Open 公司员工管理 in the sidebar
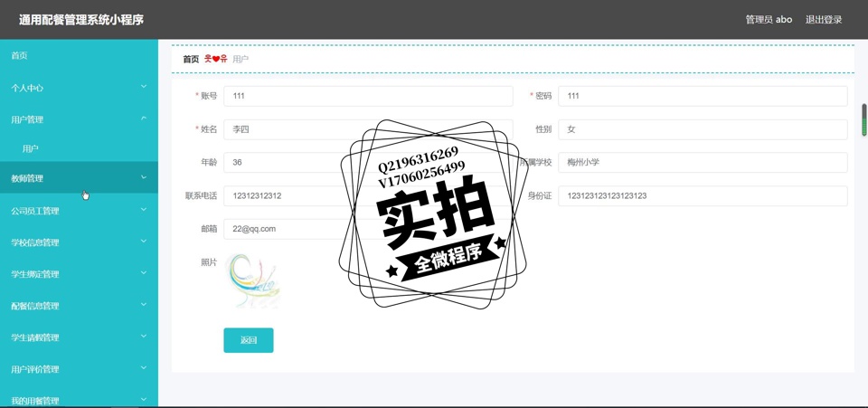Image resolution: width=868 pixels, height=408 pixels. [35, 211]
